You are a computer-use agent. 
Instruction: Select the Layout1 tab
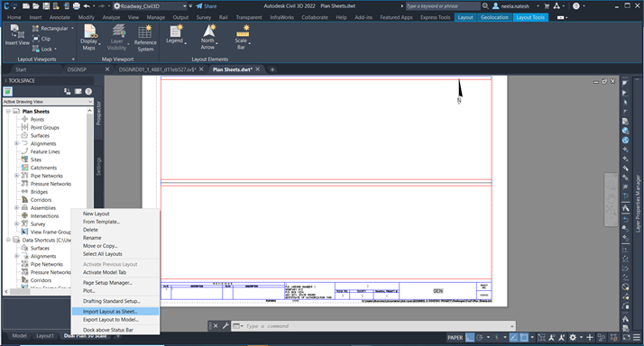point(45,336)
